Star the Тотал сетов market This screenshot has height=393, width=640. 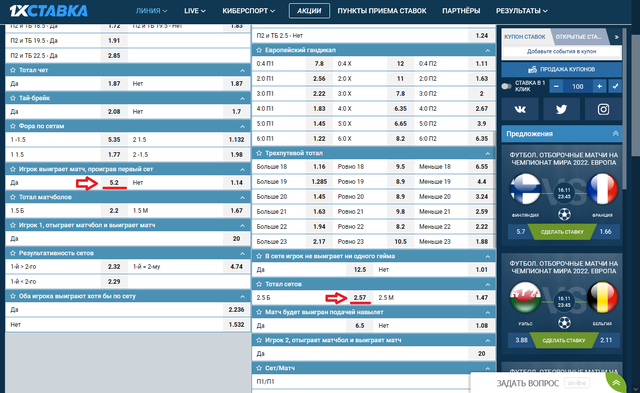259,284
